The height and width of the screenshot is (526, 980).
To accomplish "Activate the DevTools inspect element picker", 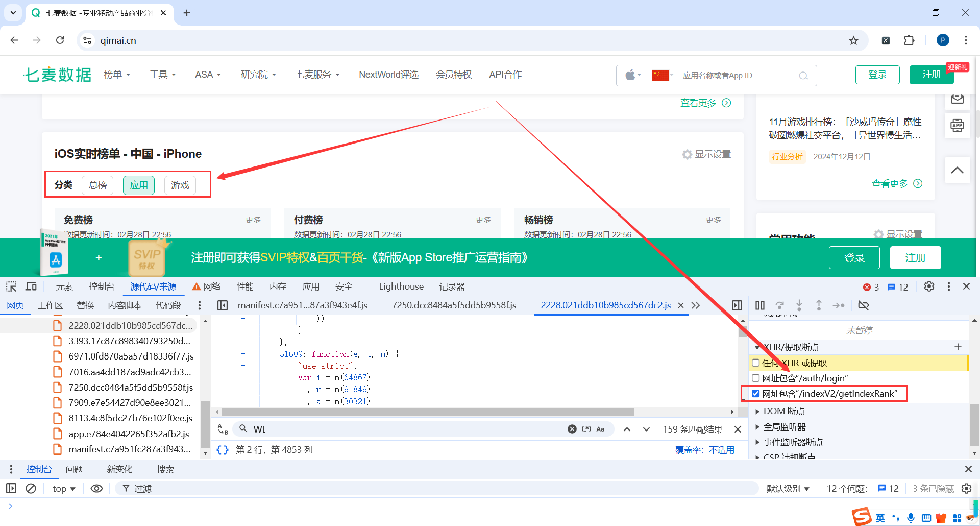I will pos(11,286).
